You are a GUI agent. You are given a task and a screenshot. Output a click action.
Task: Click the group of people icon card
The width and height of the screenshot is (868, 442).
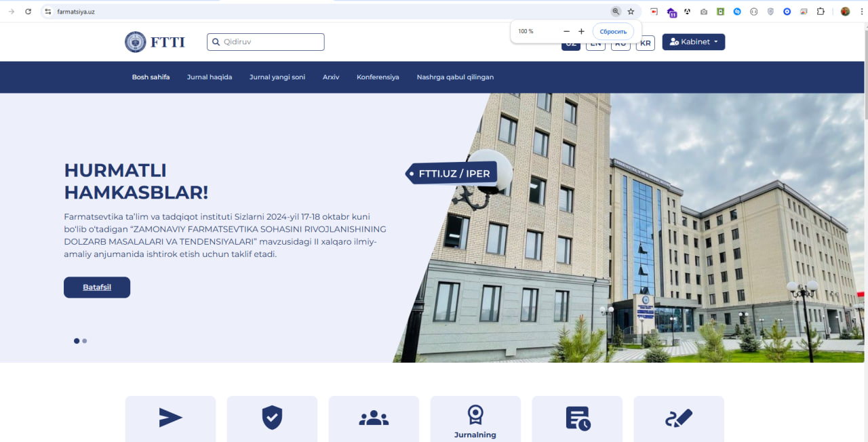click(374, 418)
